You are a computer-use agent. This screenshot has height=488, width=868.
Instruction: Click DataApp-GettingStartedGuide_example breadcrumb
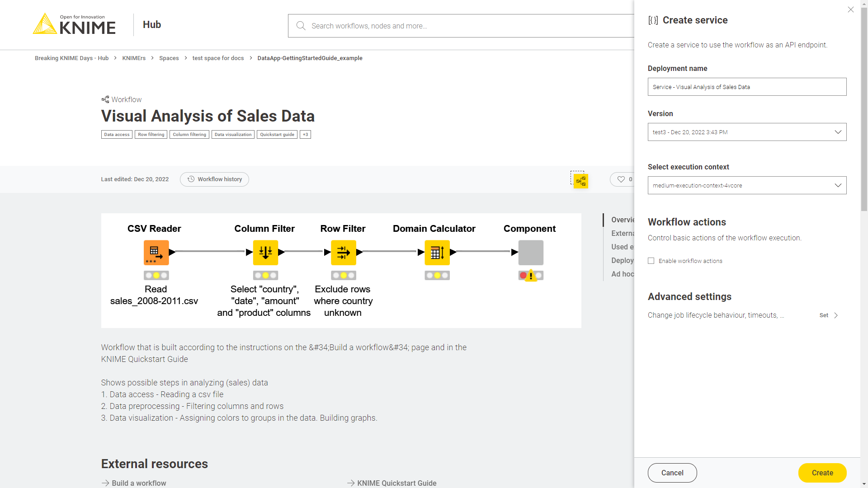tap(310, 58)
